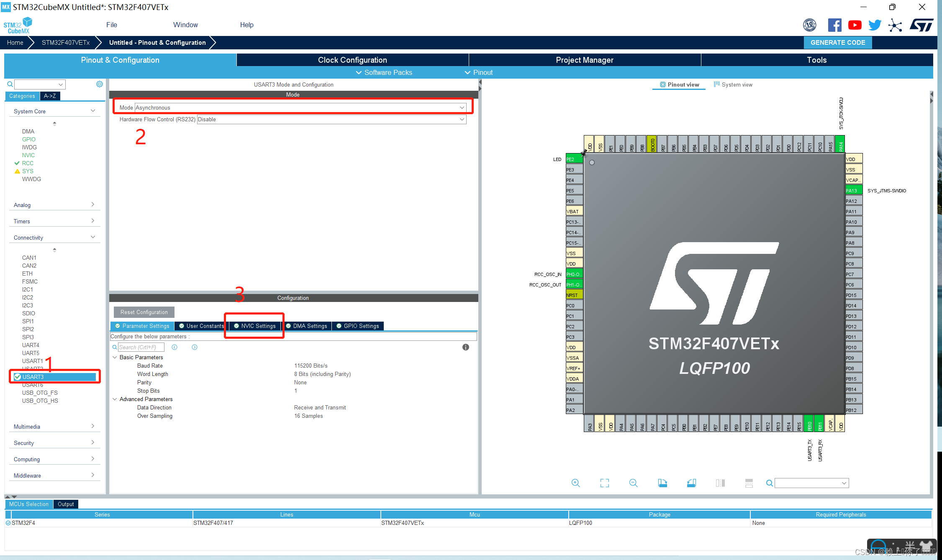Click the zoom out icon on pinout
942x560 pixels.
pyautogui.click(x=631, y=483)
